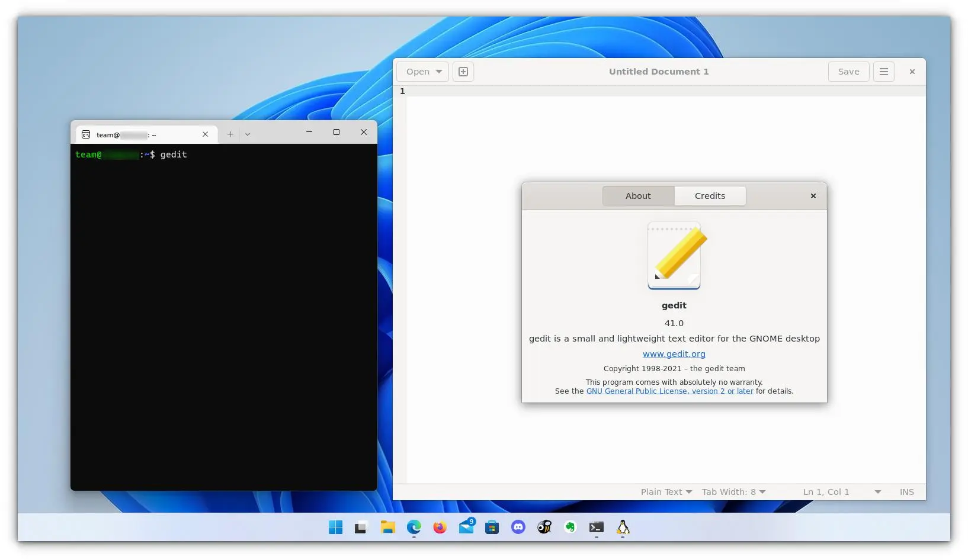Open the Open-file recent list arrow
Image resolution: width=968 pixels, height=560 pixels.
(439, 72)
